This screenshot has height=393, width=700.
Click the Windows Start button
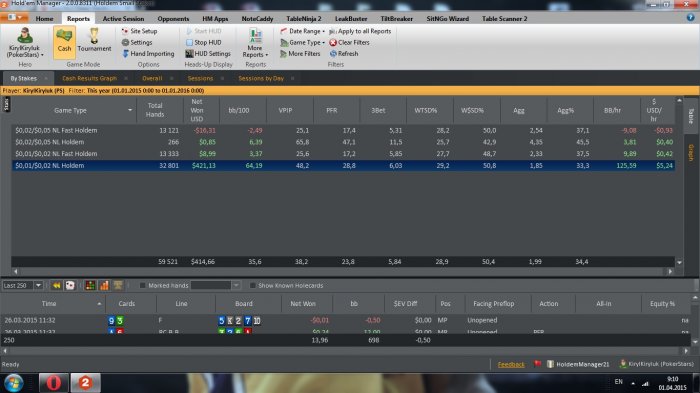point(14,383)
